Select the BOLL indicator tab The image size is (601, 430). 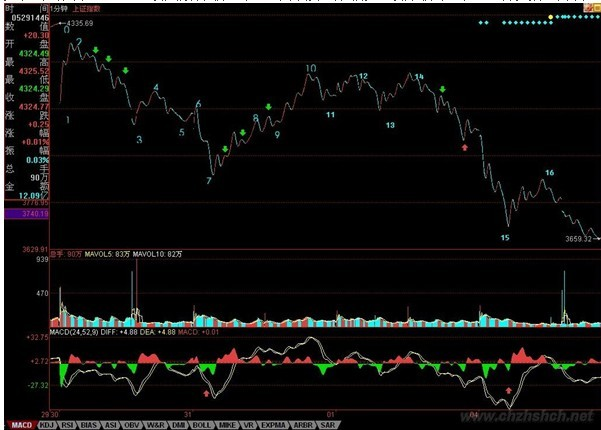click(202, 424)
